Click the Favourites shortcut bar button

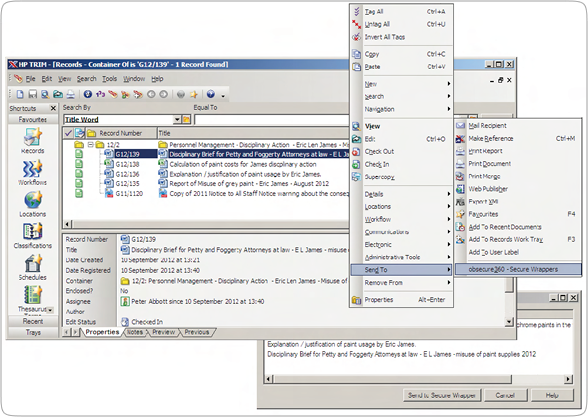(33, 120)
